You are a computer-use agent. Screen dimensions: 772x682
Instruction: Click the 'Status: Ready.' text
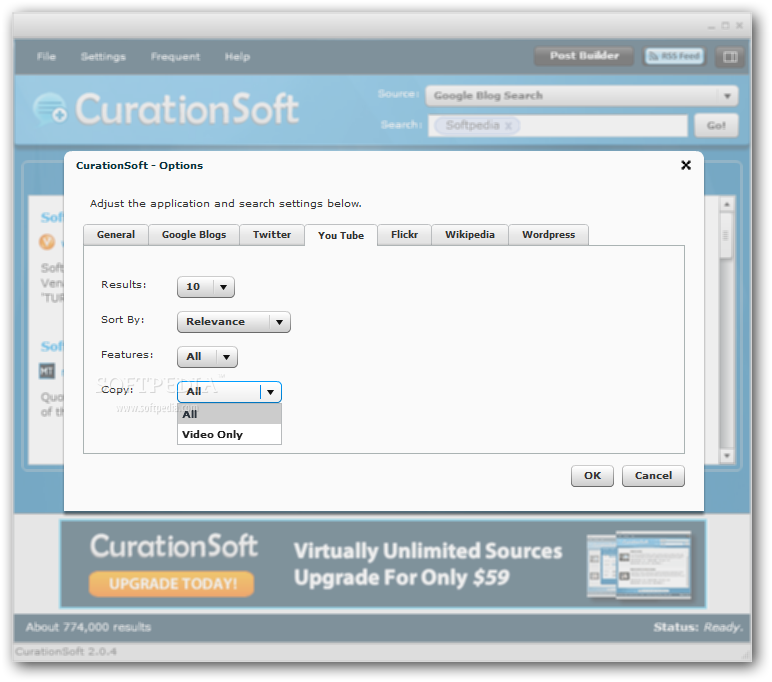click(698, 627)
